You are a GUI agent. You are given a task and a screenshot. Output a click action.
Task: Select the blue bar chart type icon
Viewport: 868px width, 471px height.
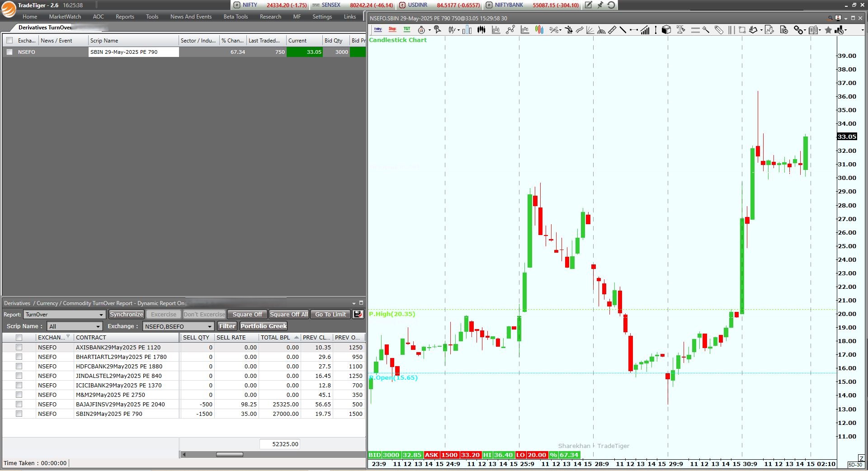point(467,30)
